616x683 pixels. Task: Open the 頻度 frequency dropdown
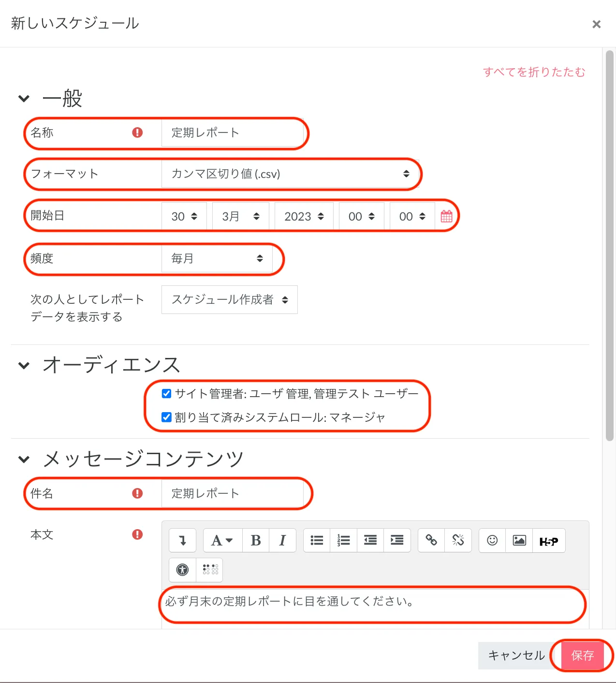[x=217, y=258]
